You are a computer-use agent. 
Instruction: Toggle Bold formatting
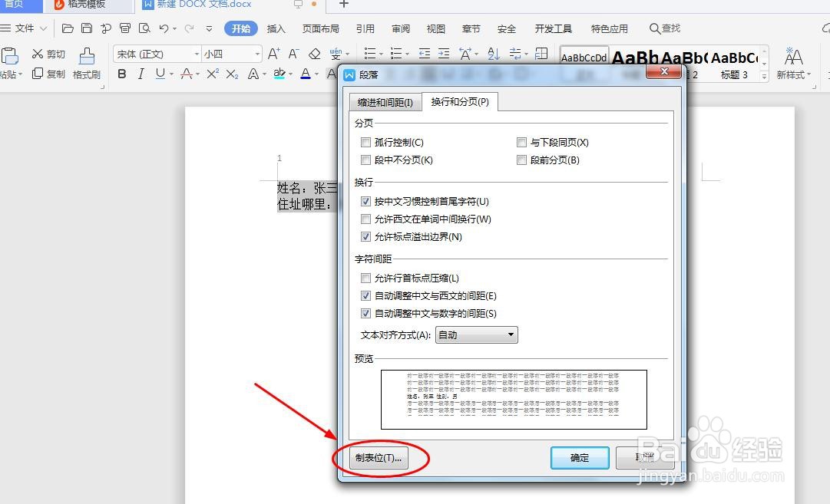pos(122,74)
